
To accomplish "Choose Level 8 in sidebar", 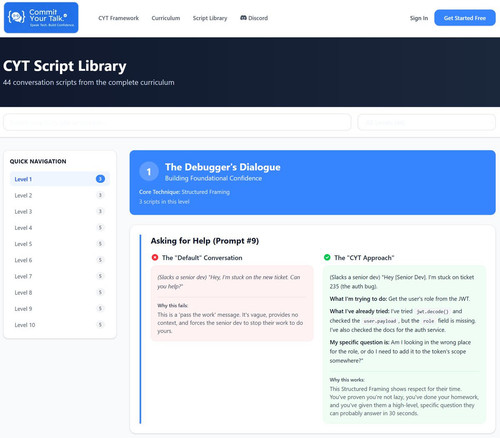I will click(60, 292).
